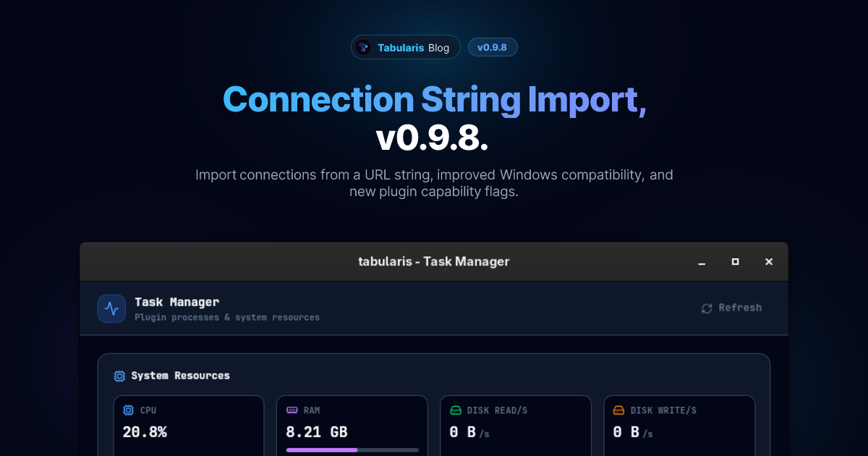Click the v0.9.8 version badge

click(493, 46)
